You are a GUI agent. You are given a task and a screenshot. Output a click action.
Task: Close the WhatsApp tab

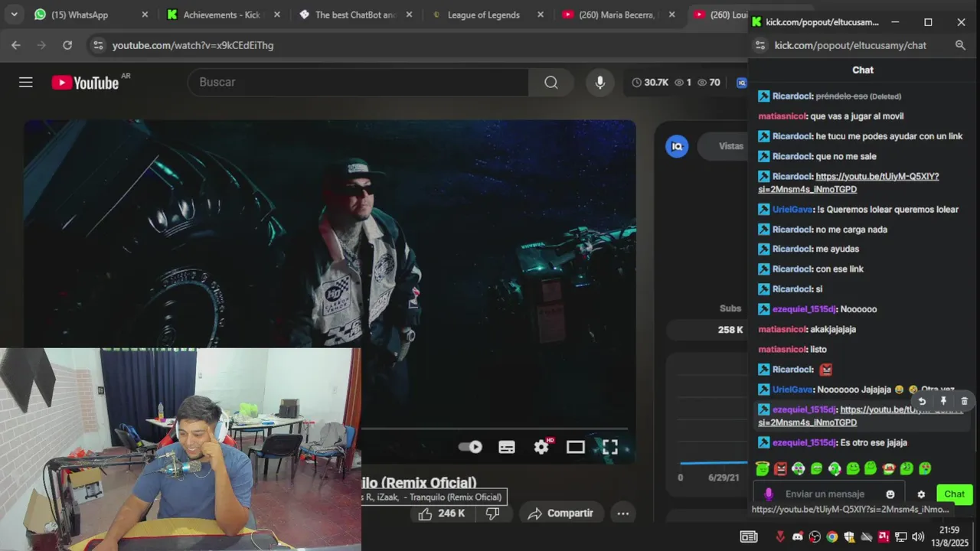pos(145,15)
